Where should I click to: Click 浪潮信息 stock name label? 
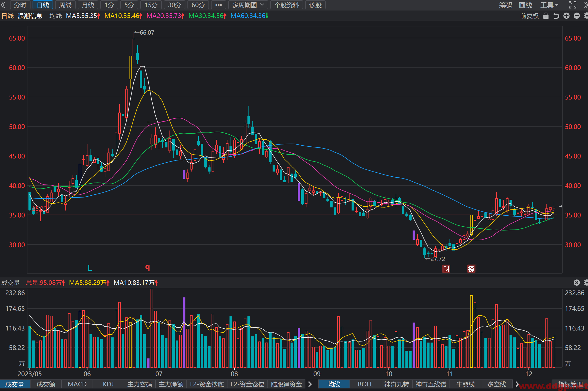coord(30,16)
